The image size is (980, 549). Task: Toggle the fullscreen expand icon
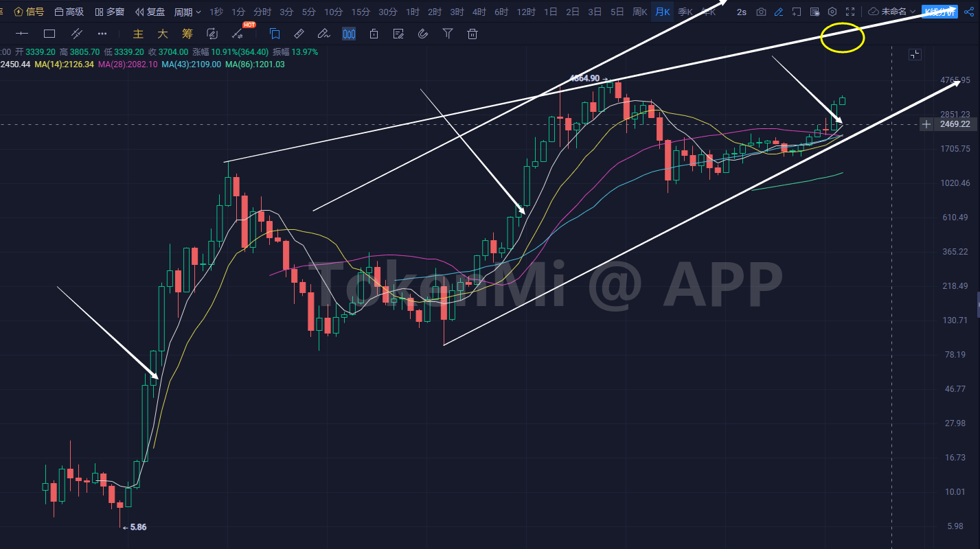tap(851, 12)
